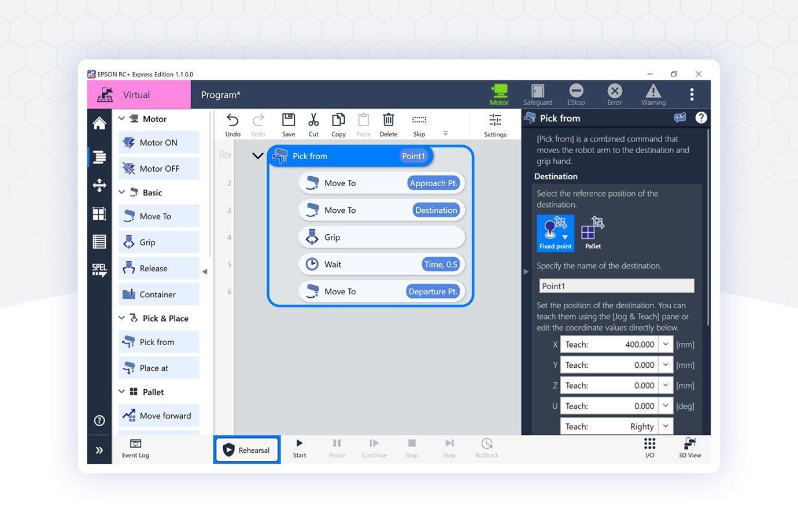
Task: Click the Rehearsal button
Action: click(x=247, y=450)
